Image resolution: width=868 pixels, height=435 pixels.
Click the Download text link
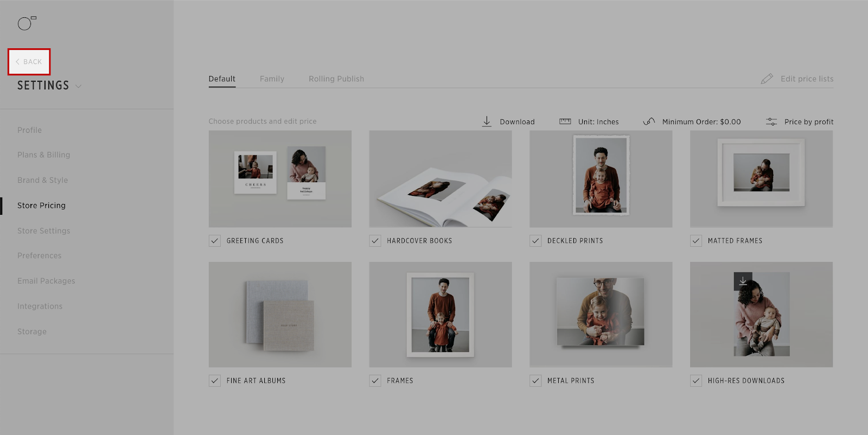point(517,122)
